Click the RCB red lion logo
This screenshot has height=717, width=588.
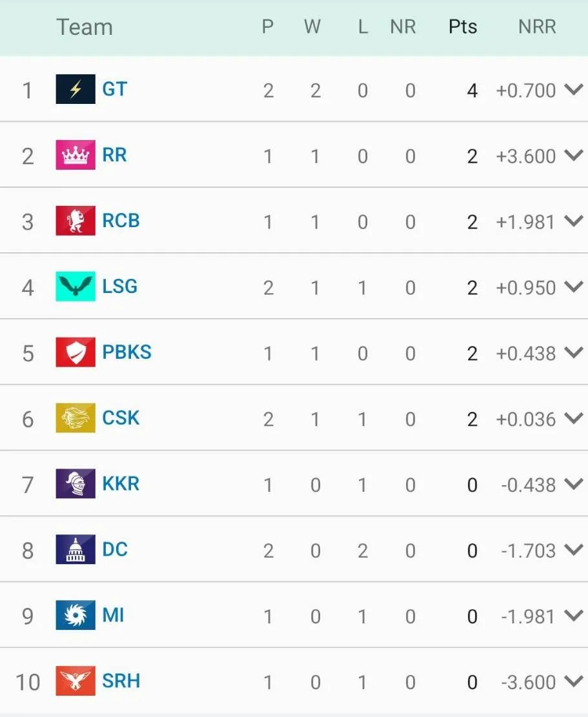76,221
